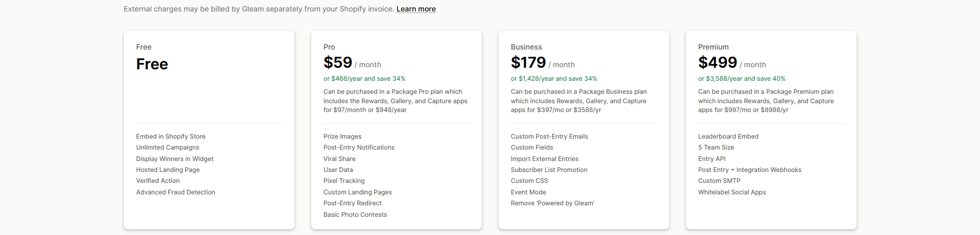The height and width of the screenshot is (235, 980).
Task: Click the Hosted Landing Page feature
Action: pyautogui.click(x=168, y=170)
